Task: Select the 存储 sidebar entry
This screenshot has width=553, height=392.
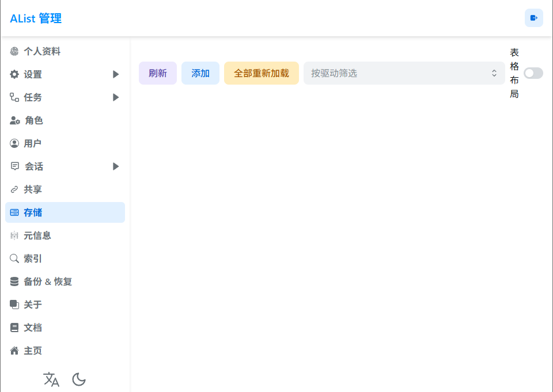Action: coord(65,212)
